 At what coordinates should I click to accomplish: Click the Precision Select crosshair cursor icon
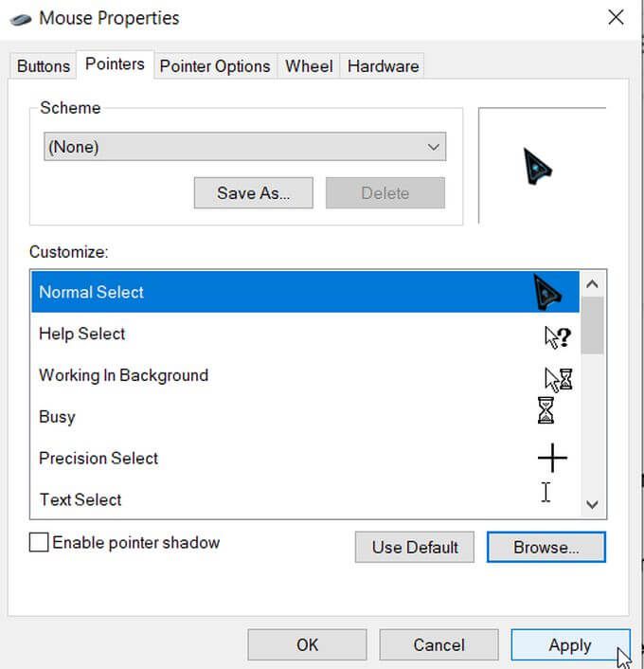(x=552, y=458)
